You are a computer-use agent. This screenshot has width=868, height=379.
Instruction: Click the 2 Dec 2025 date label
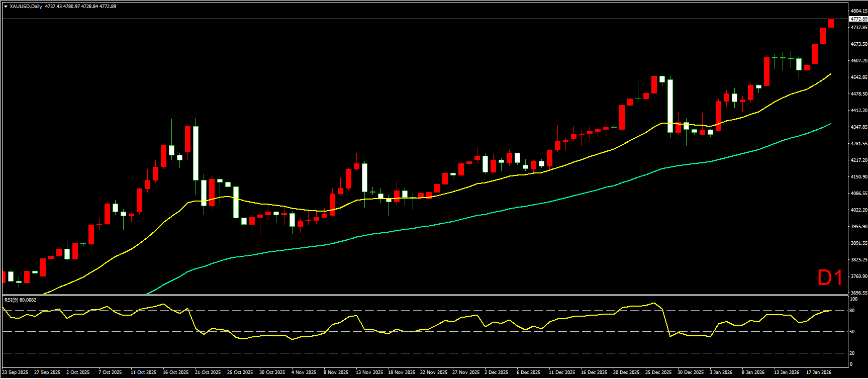click(x=497, y=372)
